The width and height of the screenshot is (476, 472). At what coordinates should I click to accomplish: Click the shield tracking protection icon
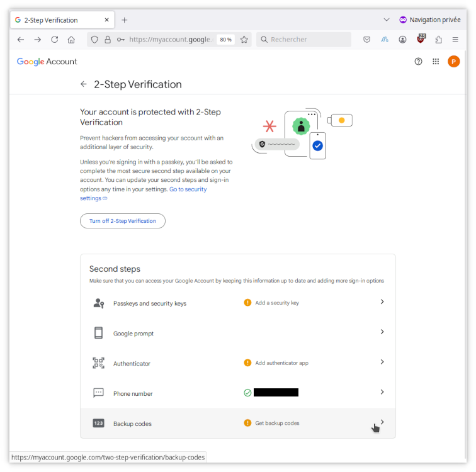click(x=94, y=40)
